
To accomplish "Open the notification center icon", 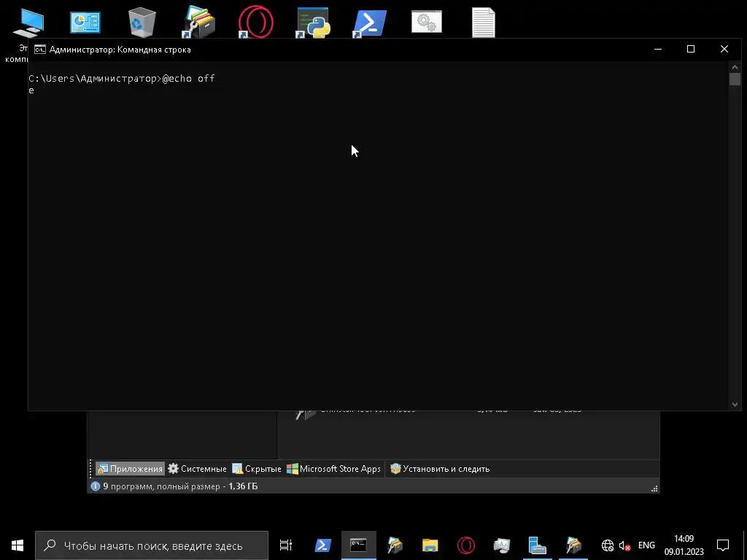I will pyautogui.click(x=723, y=545).
